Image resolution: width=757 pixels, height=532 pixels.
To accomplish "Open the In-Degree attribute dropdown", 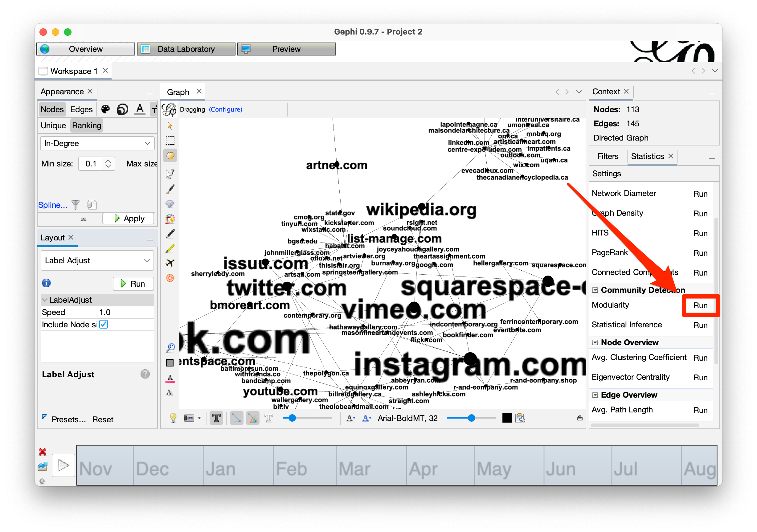I will pos(97,143).
